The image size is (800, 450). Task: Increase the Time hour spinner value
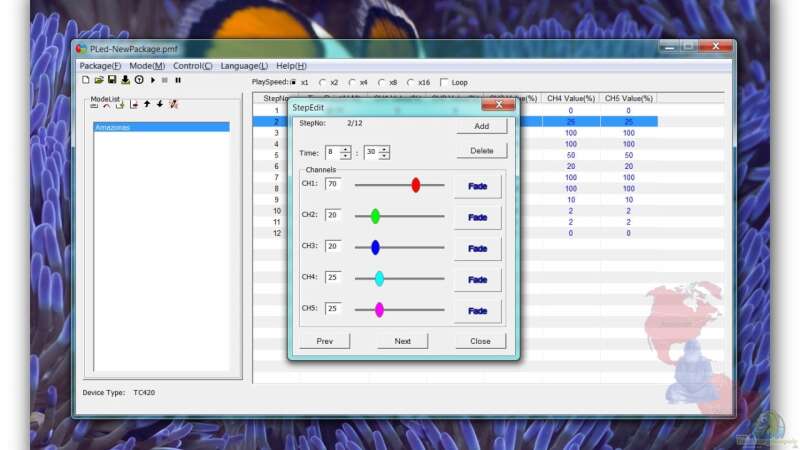(345, 149)
